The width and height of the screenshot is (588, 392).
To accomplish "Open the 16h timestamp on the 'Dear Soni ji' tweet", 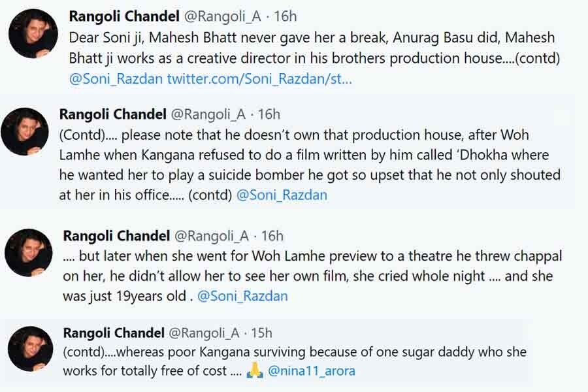I will coord(286,15).
